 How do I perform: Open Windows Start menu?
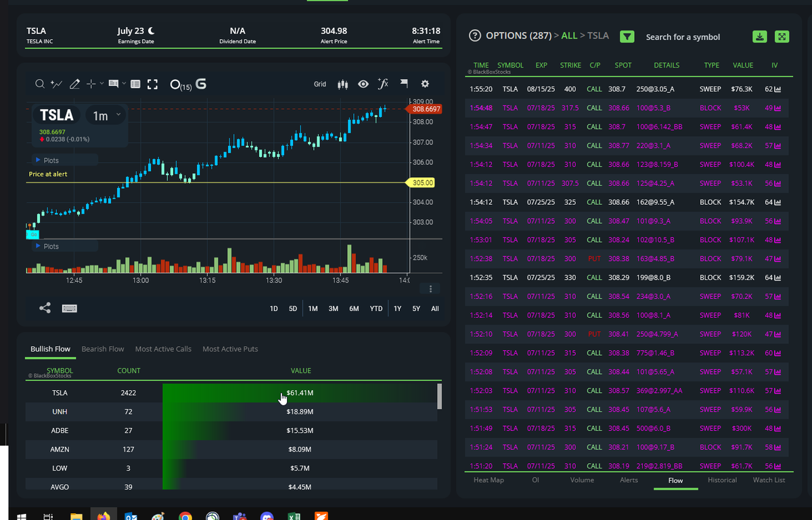(x=22, y=516)
